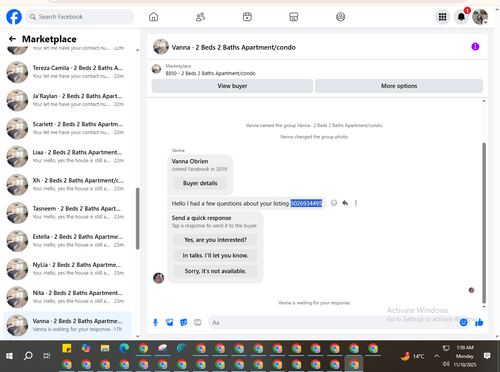Open the Groups profile circle icon
This screenshot has height=372, width=500.
[x=340, y=17]
